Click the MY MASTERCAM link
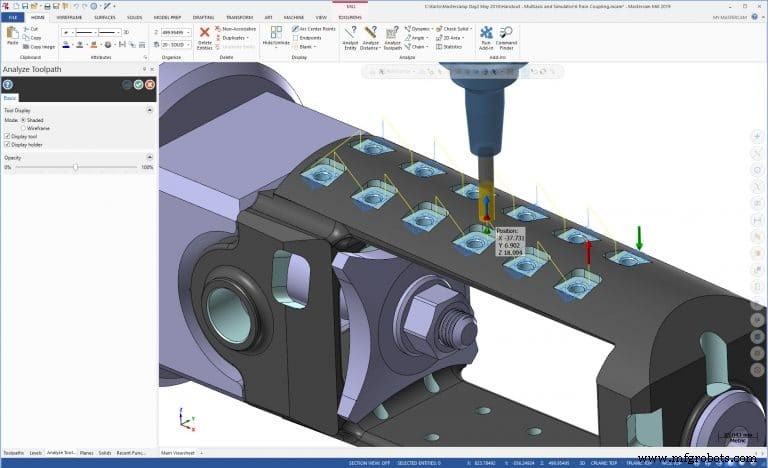The width and height of the screenshot is (768, 468). click(x=730, y=17)
